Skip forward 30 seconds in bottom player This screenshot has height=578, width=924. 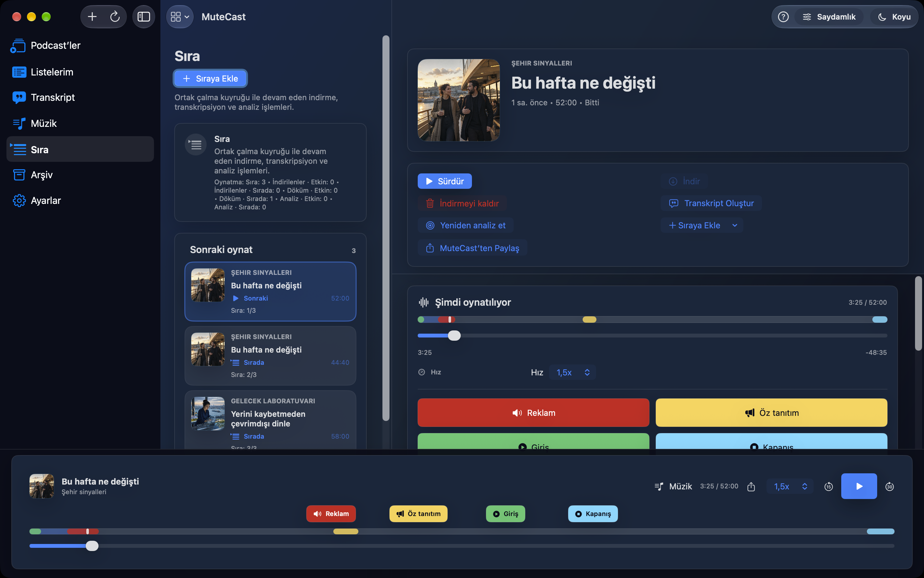[889, 486]
